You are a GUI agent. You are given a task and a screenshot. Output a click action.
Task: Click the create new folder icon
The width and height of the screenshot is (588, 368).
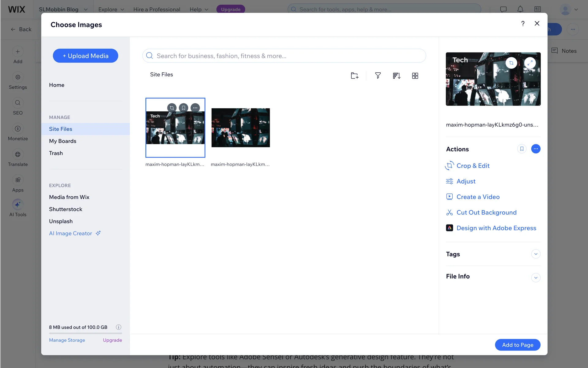[x=354, y=75]
